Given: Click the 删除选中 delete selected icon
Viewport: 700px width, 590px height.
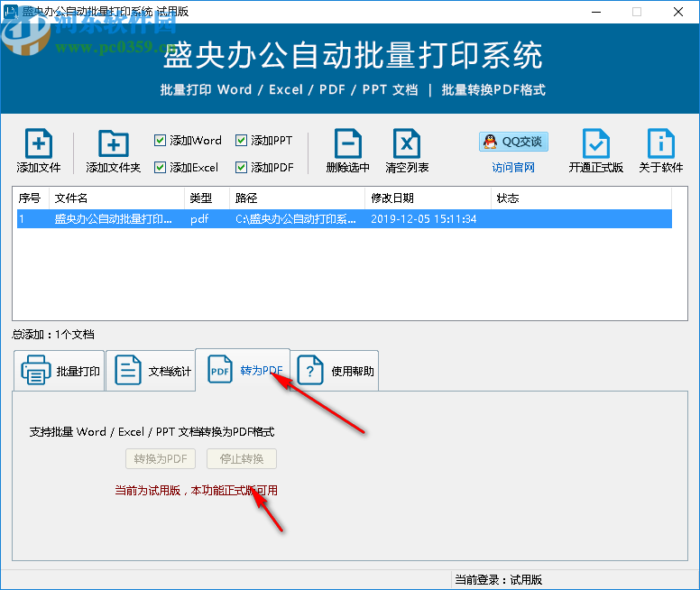Looking at the screenshot, I should [x=348, y=143].
